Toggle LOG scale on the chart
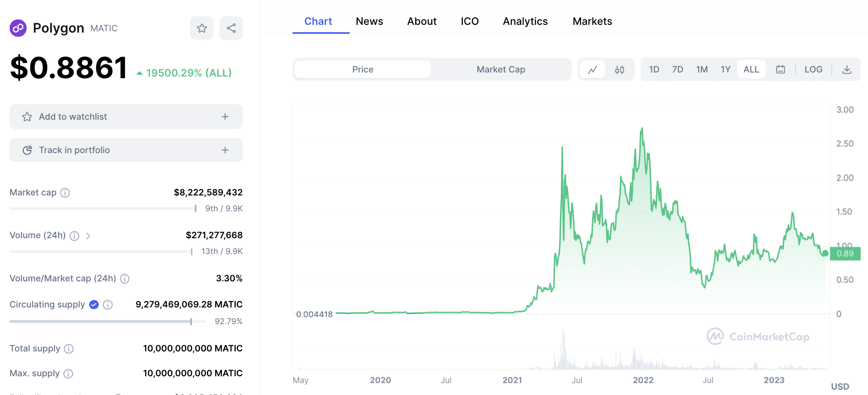Screen dimensions: 868x395 (813, 70)
